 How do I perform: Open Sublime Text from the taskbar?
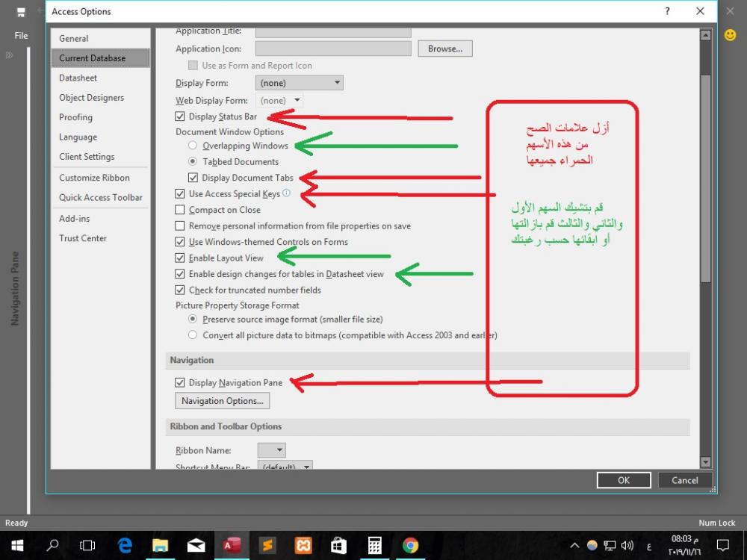267,545
